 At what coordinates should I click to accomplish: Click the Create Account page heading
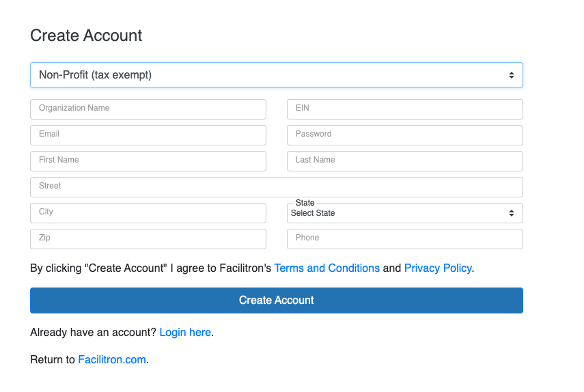[86, 36]
